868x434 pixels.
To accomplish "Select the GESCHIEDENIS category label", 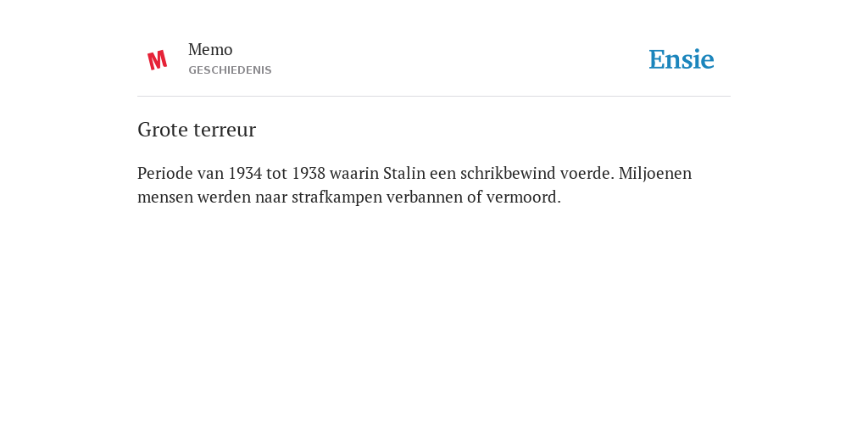I will [230, 70].
